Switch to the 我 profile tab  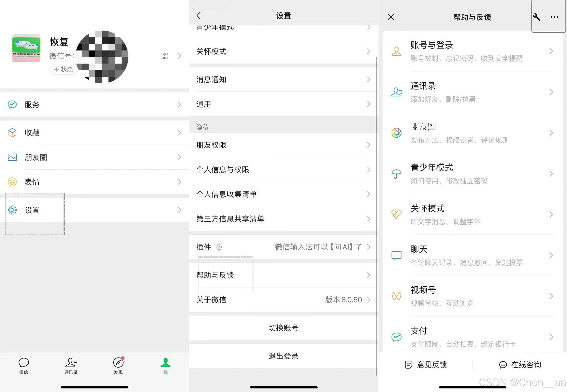166,366
